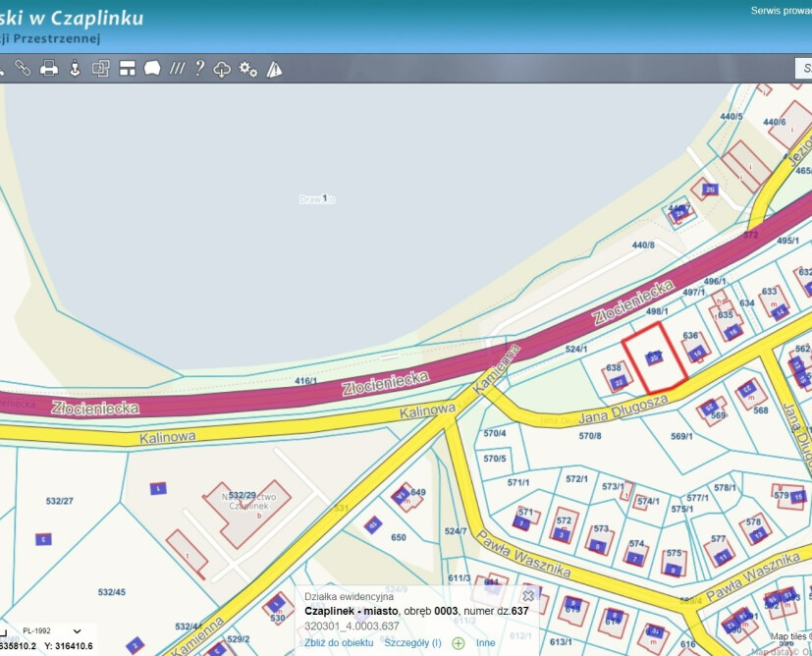This screenshot has height=656, width=812.
Task: Click the cloud download icon
Action: (x=223, y=69)
